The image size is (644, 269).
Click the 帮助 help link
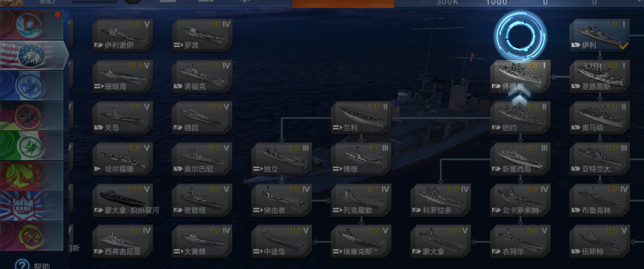pos(42,266)
